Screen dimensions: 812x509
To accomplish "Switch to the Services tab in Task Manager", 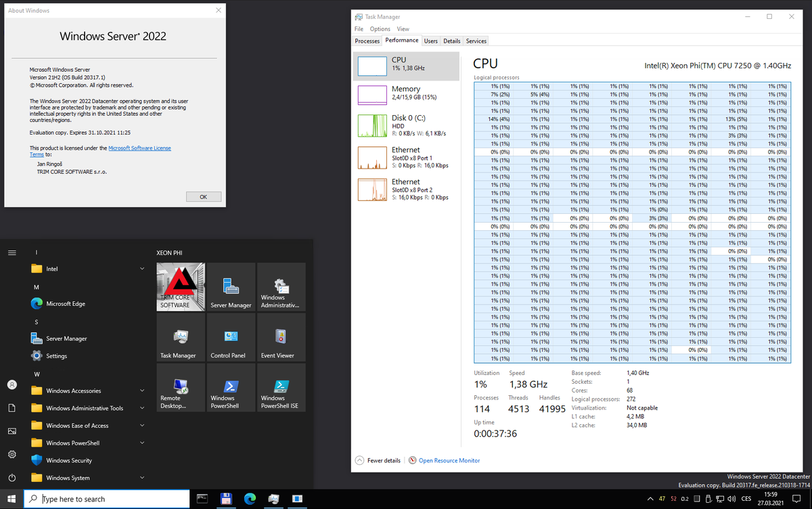I will [x=476, y=41].
